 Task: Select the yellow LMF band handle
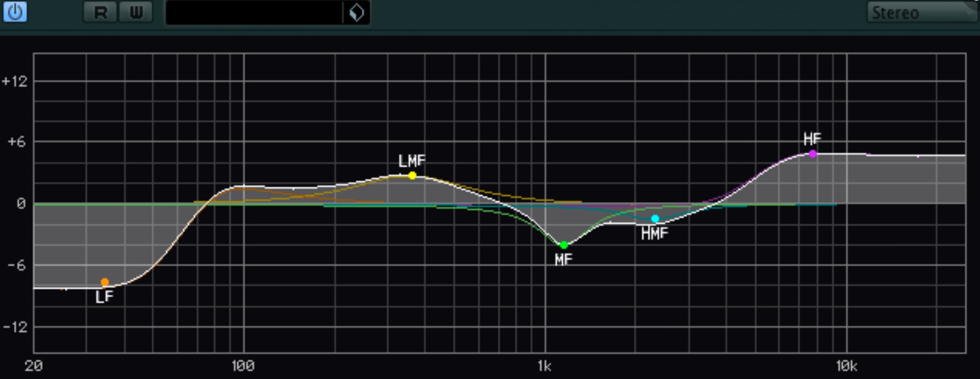pos(412,175)
